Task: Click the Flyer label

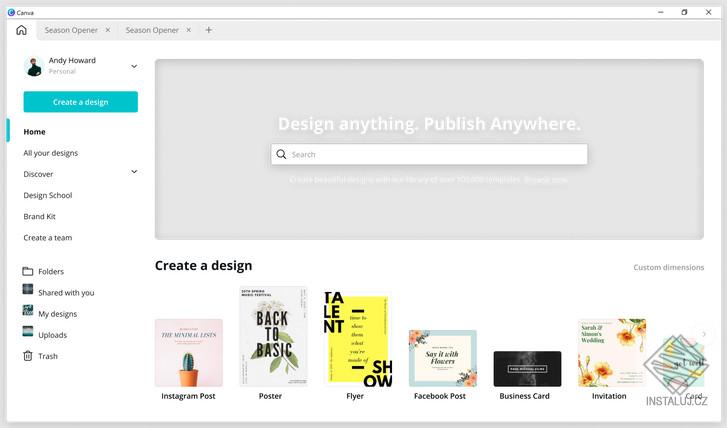Action: 355,396
